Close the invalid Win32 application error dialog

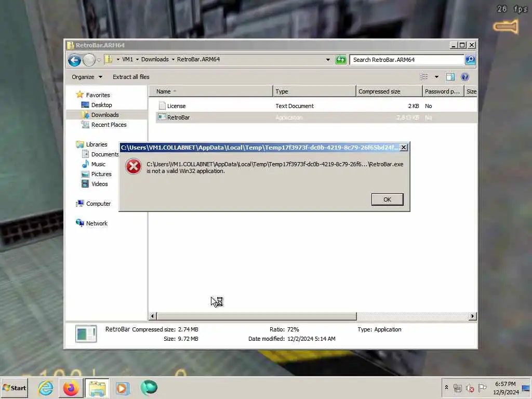pyautogui.click(x=403, y=147)
